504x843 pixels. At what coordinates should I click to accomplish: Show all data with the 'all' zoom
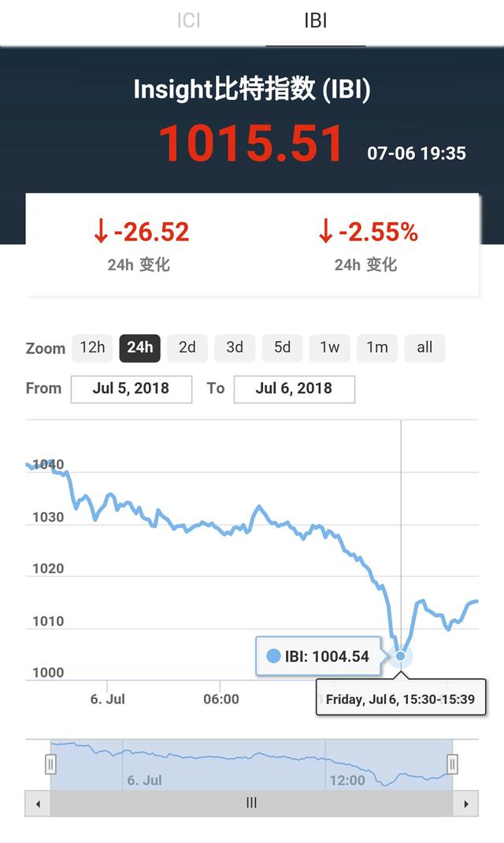(424, 347)
